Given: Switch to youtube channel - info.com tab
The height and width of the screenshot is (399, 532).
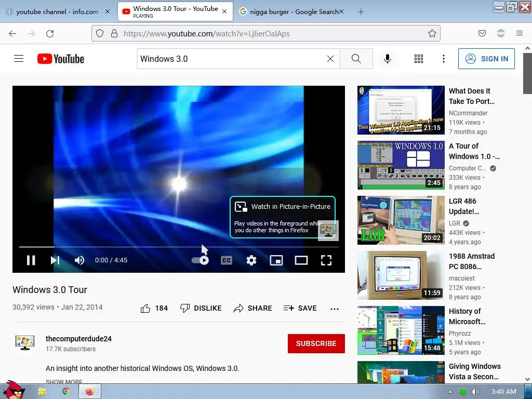Looking at the screenshot, I should [57, 11].
